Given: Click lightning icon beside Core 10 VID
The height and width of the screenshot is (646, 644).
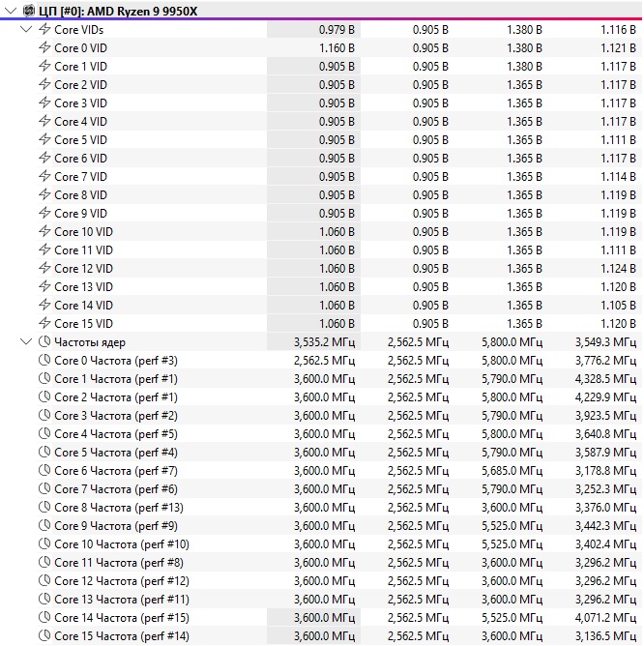Looking at the screenshot, I should point(44,231).
